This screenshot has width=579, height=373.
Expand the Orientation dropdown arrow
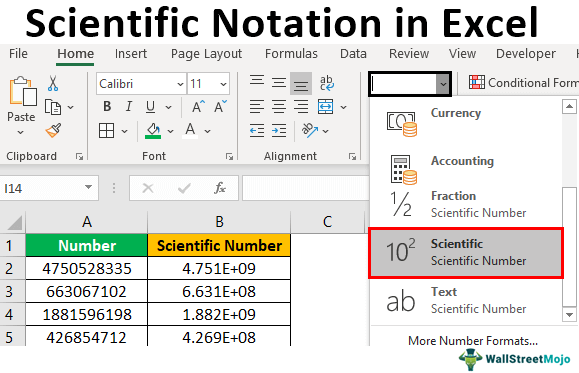325,131
